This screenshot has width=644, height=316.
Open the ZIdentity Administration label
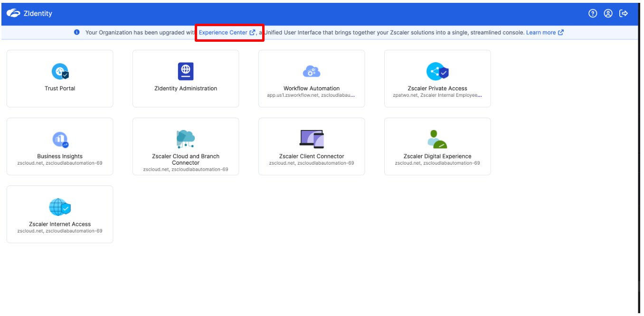tap(186, 88)
